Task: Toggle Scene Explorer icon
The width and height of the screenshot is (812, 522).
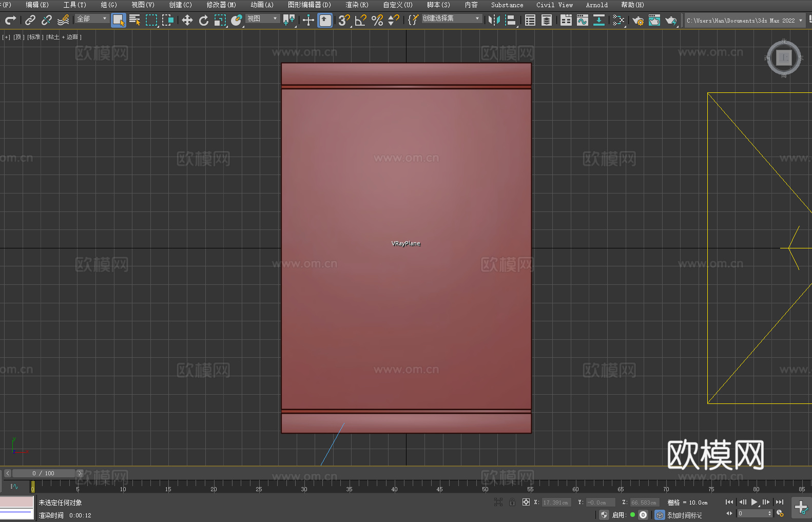Action: [x=530, y=20]
